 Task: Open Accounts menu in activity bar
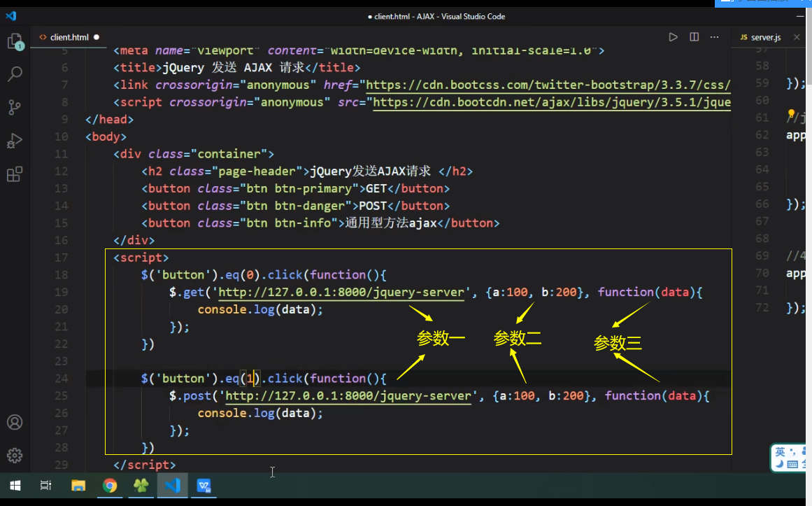coord(15,423)
